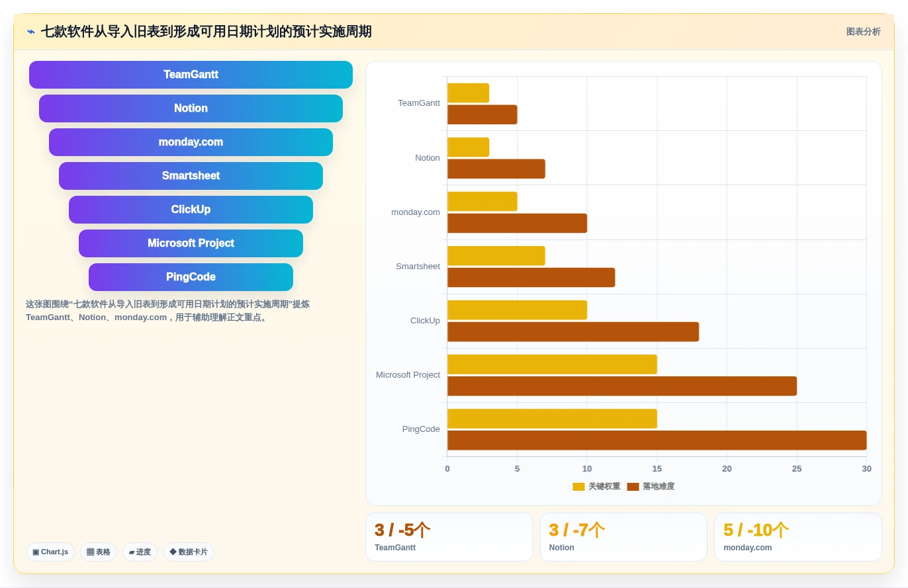
Task: Click the 图表分析 label in the header
Action: [x=863, y=32]
